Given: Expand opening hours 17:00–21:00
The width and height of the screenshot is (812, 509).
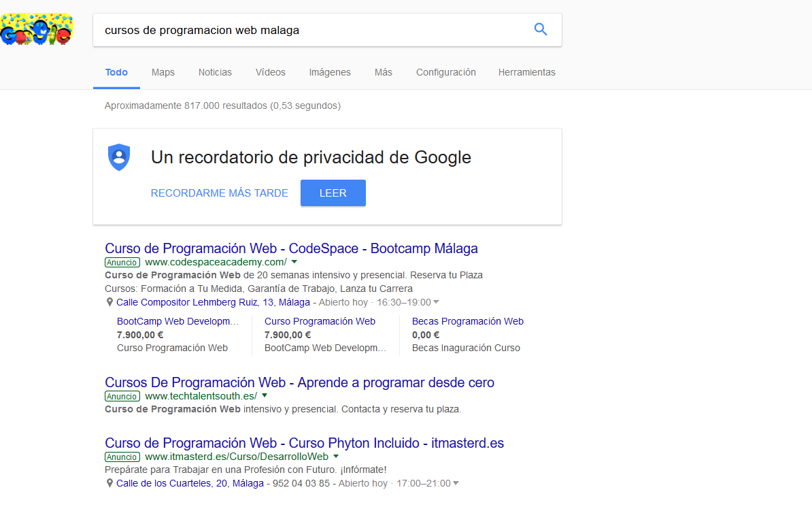Looking at the screenshot, I should tap(456, 483).
